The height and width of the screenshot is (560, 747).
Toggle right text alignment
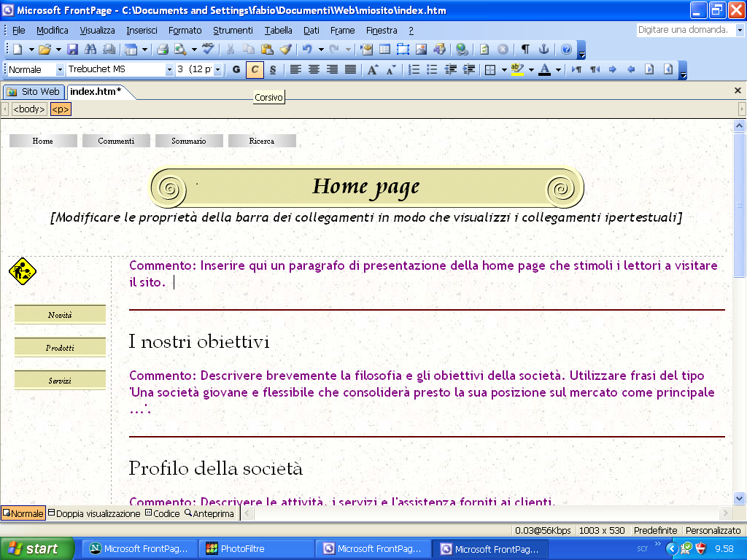pos(332,69)
